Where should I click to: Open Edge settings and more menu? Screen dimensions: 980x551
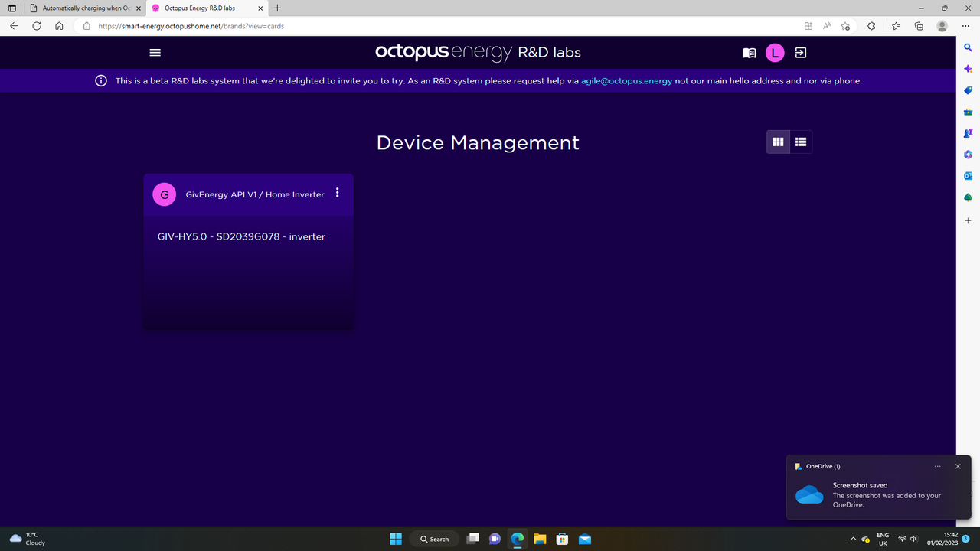[x=965, y=25]
